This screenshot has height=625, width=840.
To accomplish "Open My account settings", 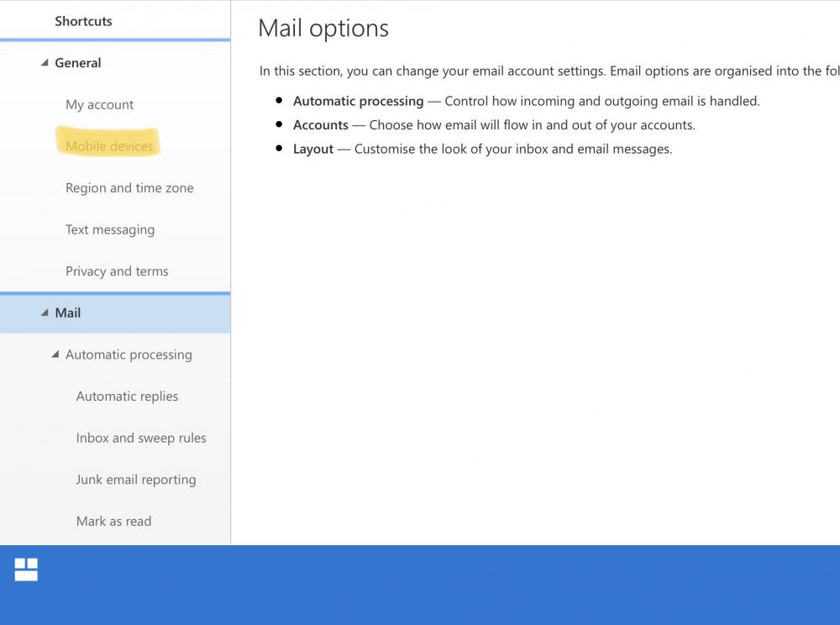I will tap(99, 104).
